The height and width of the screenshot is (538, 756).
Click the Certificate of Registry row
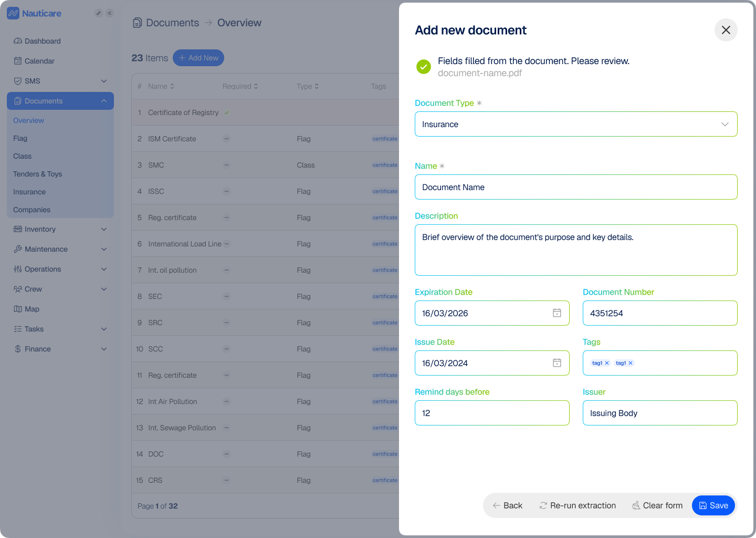[265, 112]
